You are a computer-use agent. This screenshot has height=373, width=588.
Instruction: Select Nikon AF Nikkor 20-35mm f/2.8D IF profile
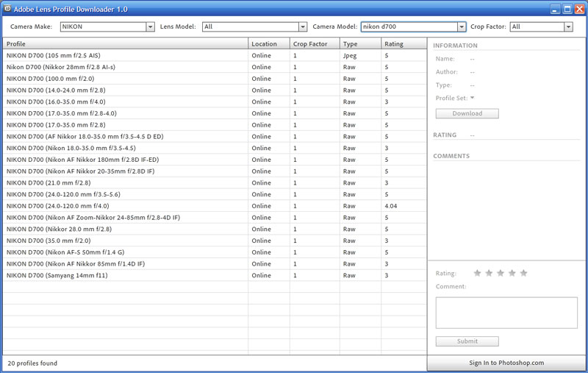pos(215,171)
